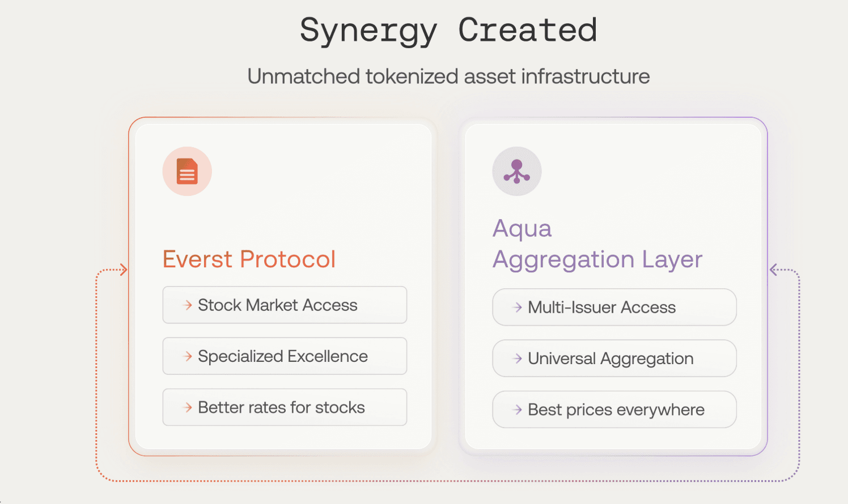Select the Specialized Excellence item
The image size is (848, 504).
(285, 356)
